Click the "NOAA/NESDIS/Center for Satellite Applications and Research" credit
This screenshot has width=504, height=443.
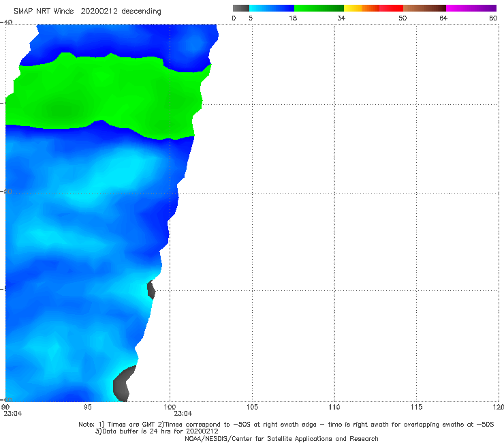pyautogui.click(x=281, y=439)
